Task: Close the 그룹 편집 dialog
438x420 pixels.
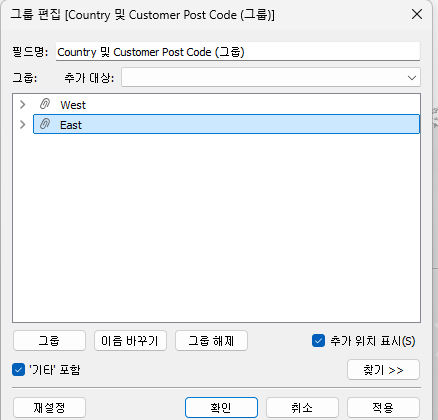Action: (x=417, y=14)
